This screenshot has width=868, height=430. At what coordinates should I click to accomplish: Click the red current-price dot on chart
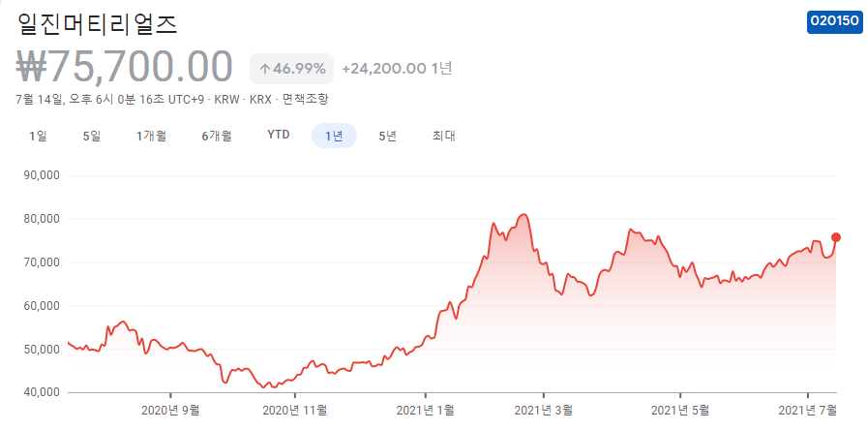point(836,237)
